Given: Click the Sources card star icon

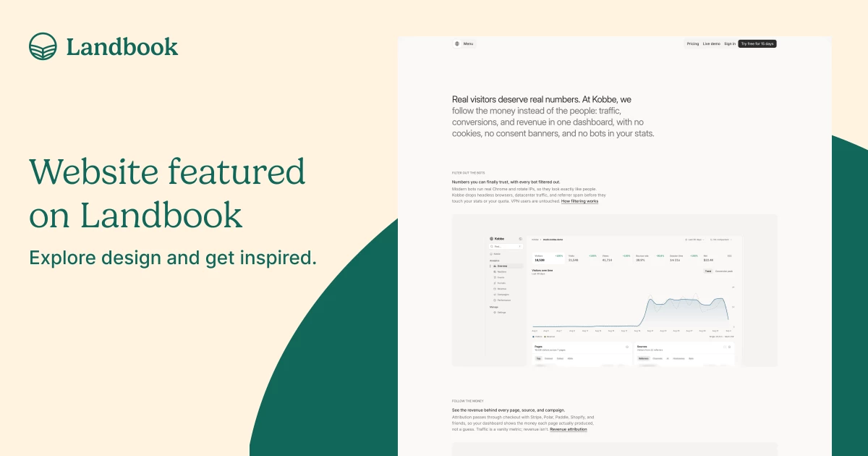Looking at the screenshot, I should (x=730, y=347).
